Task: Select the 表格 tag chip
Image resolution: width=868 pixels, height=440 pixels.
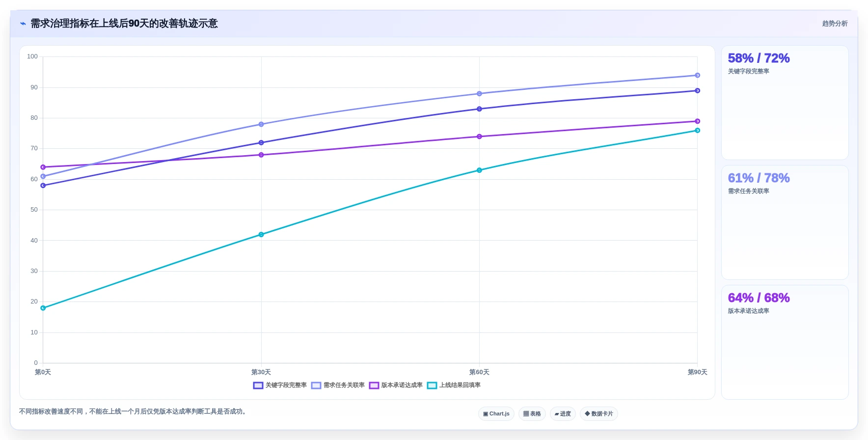Action: [532, 414]
